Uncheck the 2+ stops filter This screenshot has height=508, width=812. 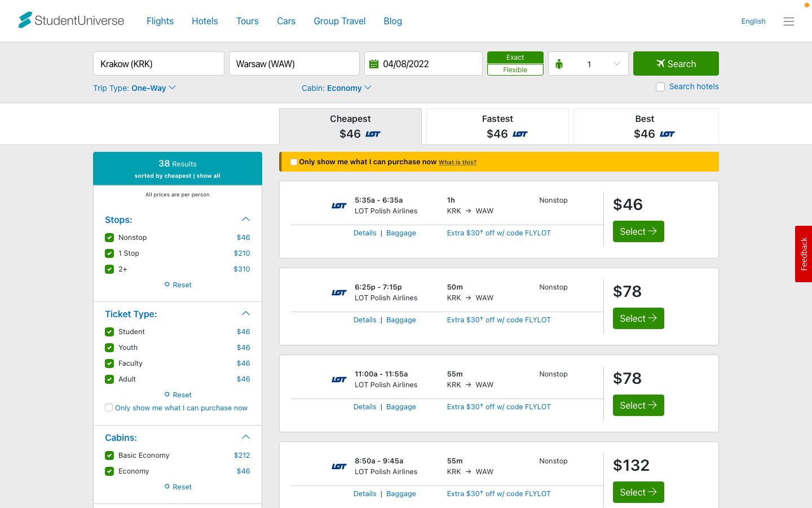click(x=109, y=269)
